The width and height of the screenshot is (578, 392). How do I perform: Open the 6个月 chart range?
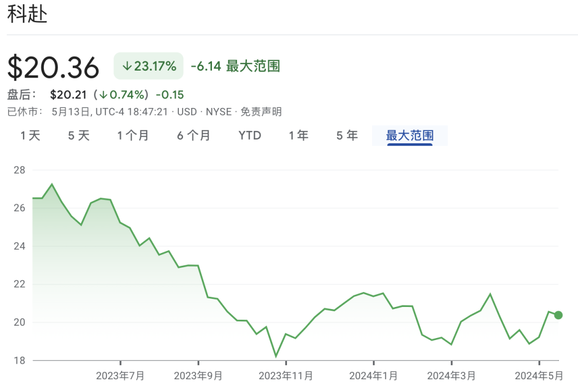(x=194, y=136)
